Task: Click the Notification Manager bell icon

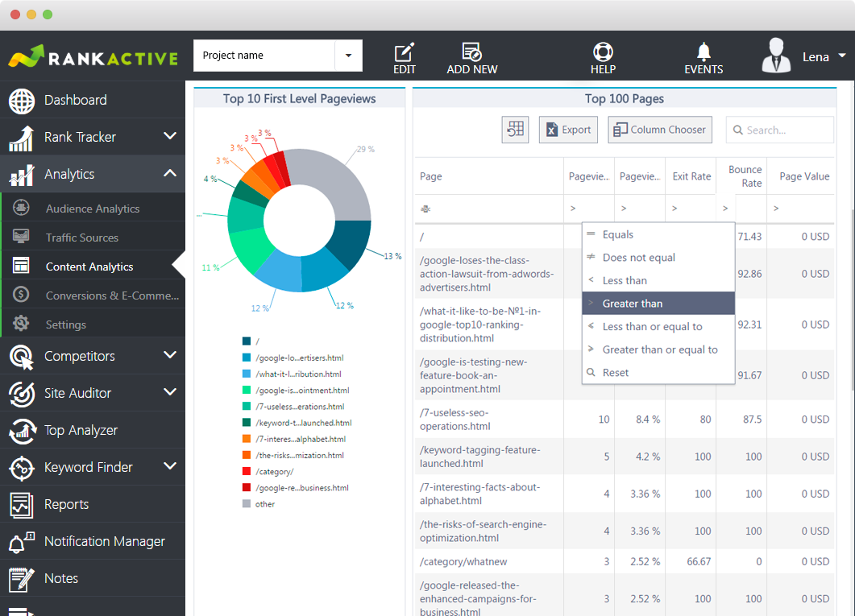Action: (x=22, y=543)
